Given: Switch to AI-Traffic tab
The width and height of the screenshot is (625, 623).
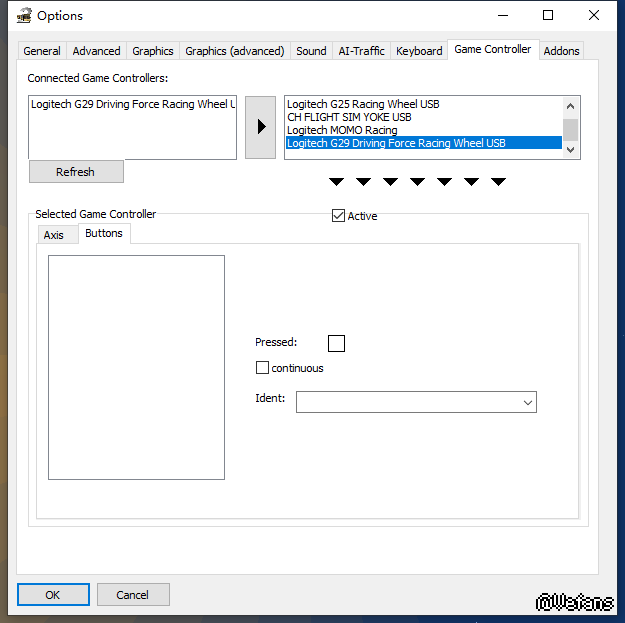Looking at the screenshot, I should 362,51.
